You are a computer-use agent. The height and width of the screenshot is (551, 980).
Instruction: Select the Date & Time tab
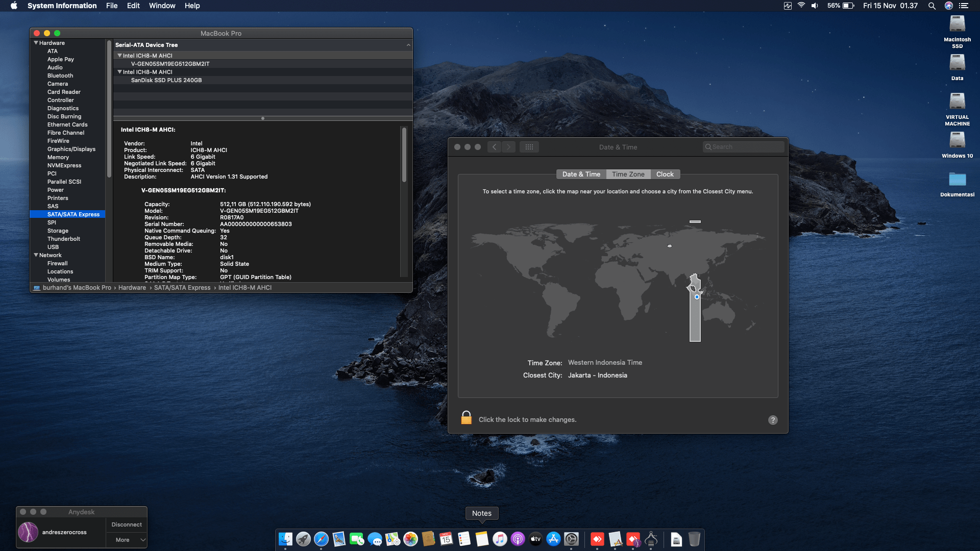(581, 174)
